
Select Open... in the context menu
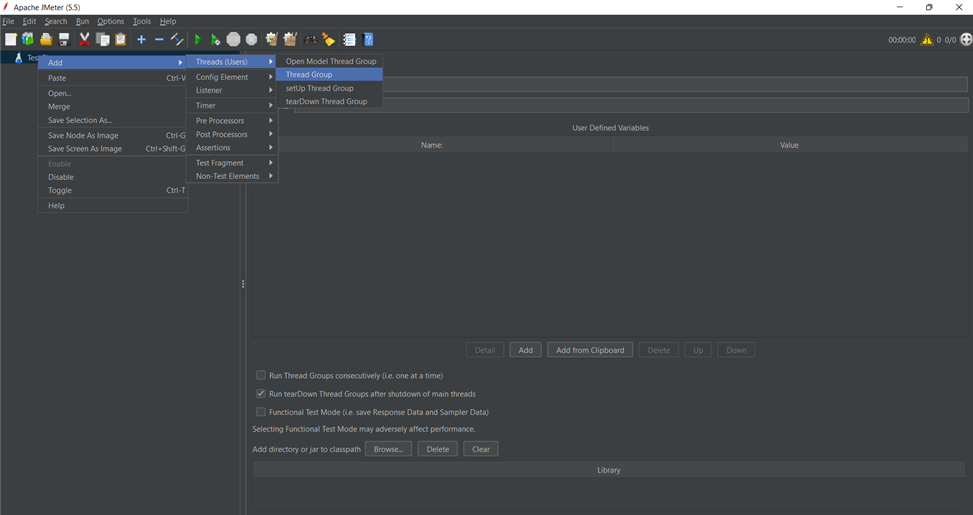click(x=113, y=93)
